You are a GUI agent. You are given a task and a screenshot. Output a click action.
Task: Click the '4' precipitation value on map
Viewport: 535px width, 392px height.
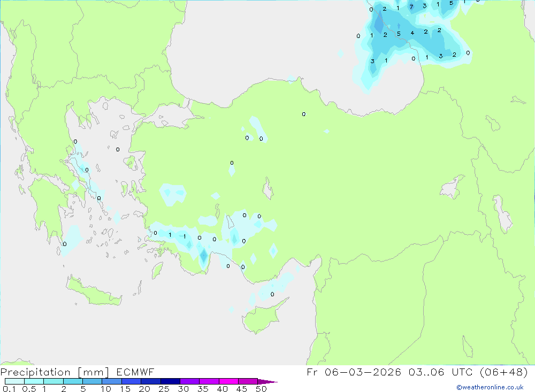pyautogui.click(x=412, y=33)
